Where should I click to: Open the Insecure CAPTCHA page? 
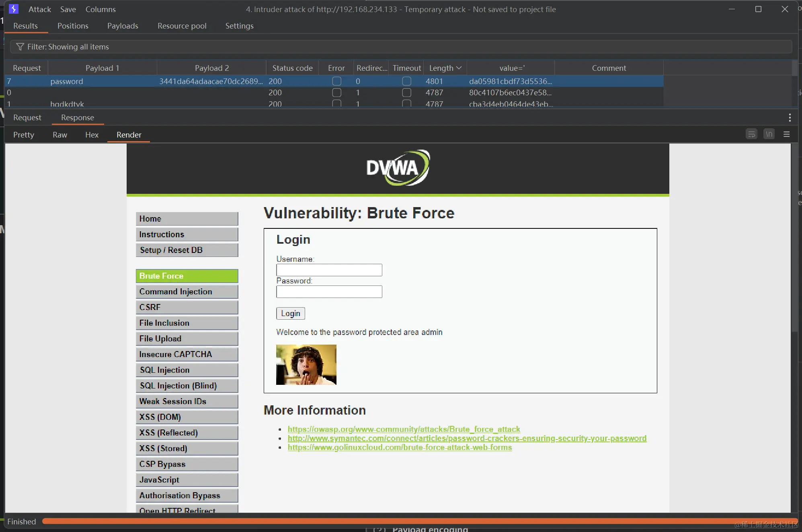point(187,354)
